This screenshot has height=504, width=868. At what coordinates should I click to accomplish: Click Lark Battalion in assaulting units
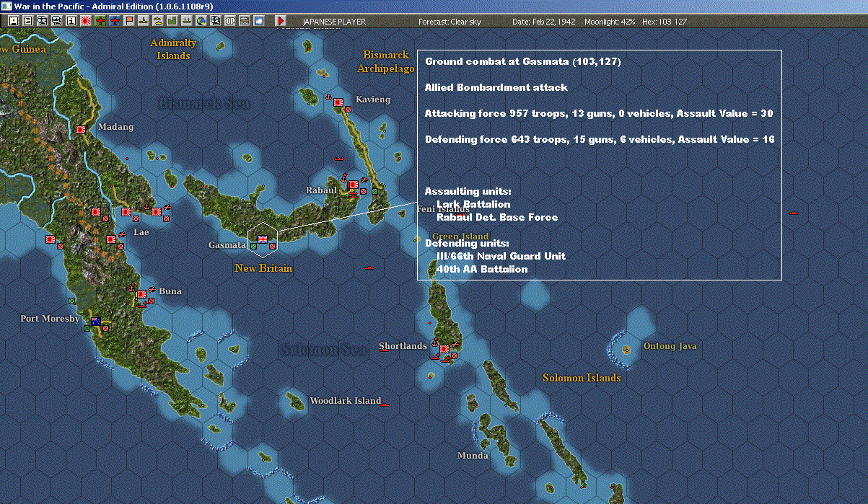473,205
